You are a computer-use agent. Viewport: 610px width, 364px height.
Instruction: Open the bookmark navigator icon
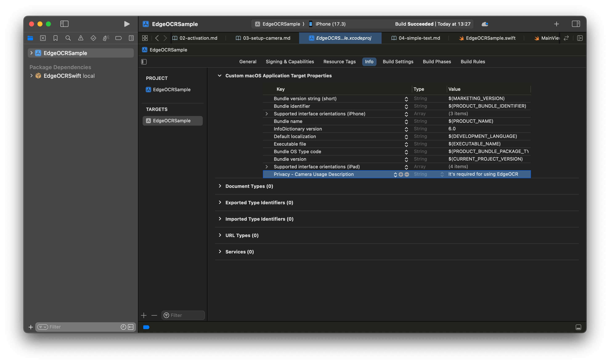click(x=56, y=38)
